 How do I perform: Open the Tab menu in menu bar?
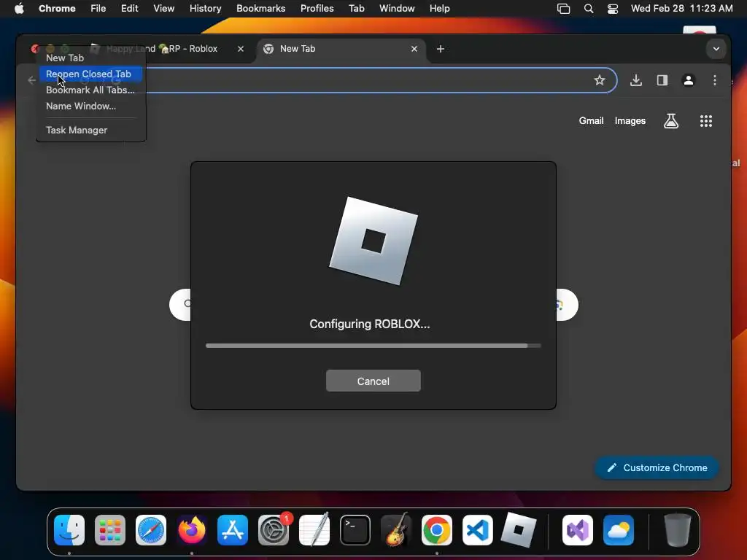coord(356,9)
